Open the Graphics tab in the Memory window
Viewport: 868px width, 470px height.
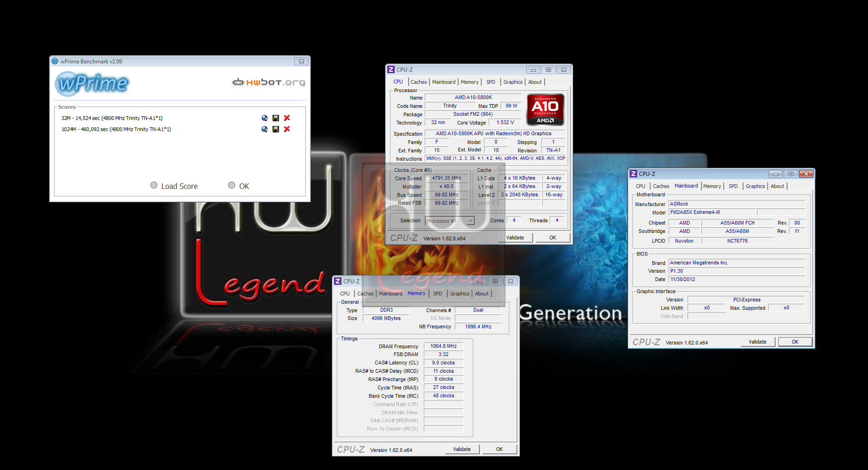[x=459, y=294]
